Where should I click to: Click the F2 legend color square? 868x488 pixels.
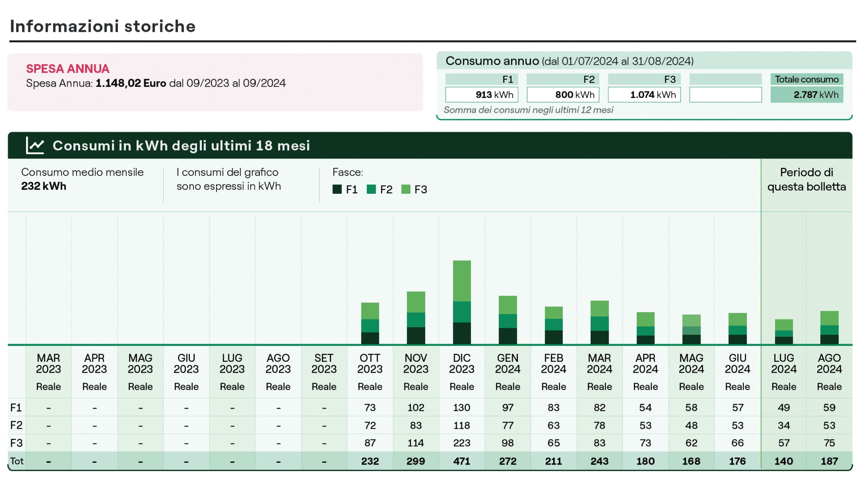tap(371, 189)
